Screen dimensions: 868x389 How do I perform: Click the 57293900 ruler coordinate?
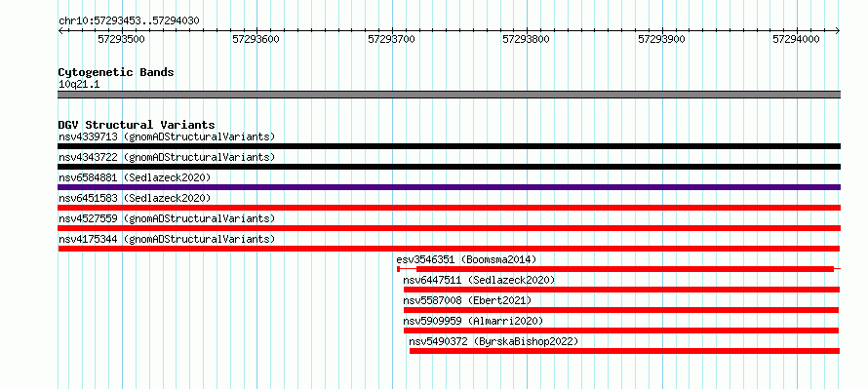coord(661,39)
